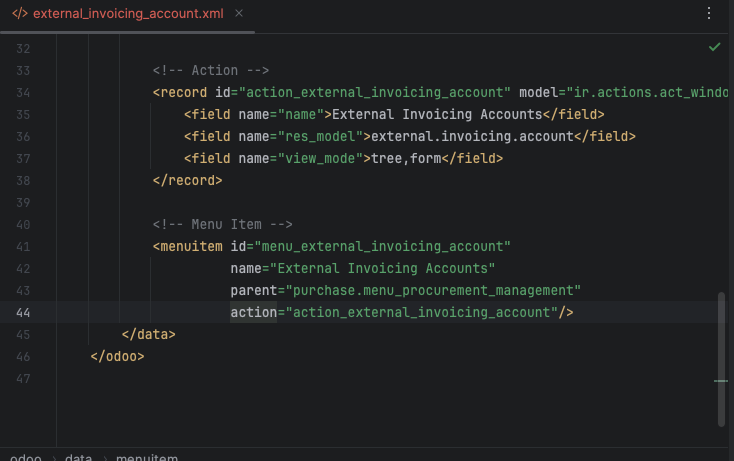Click the 'tree,form' view_mode value
This screenshot has width=734, height=461.
tap(406, 159)
